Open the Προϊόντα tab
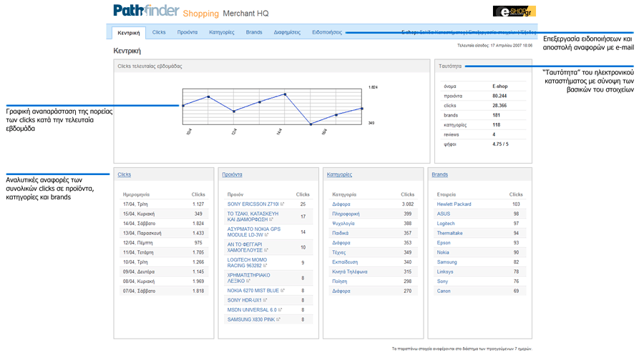Image resolution: width=644 pixels, height=358 pixels. (187, 32)
